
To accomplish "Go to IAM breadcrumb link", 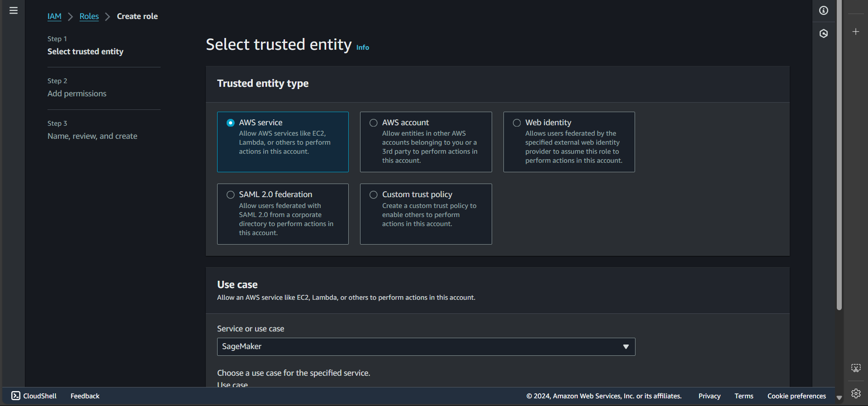I will [54, 16].
